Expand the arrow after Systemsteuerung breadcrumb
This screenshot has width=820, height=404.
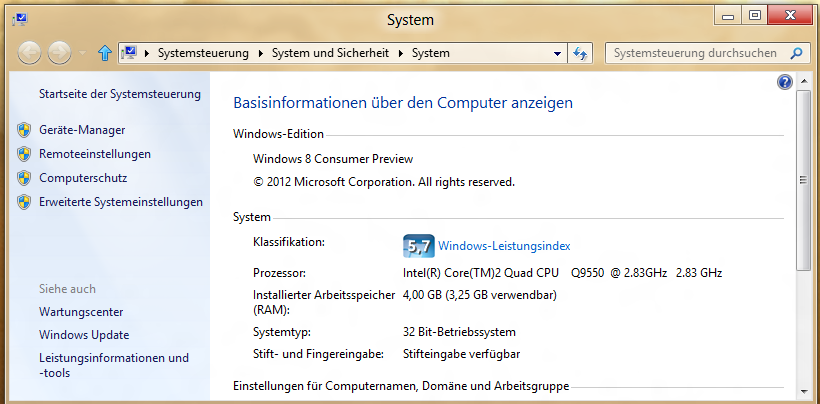(262, 53)
